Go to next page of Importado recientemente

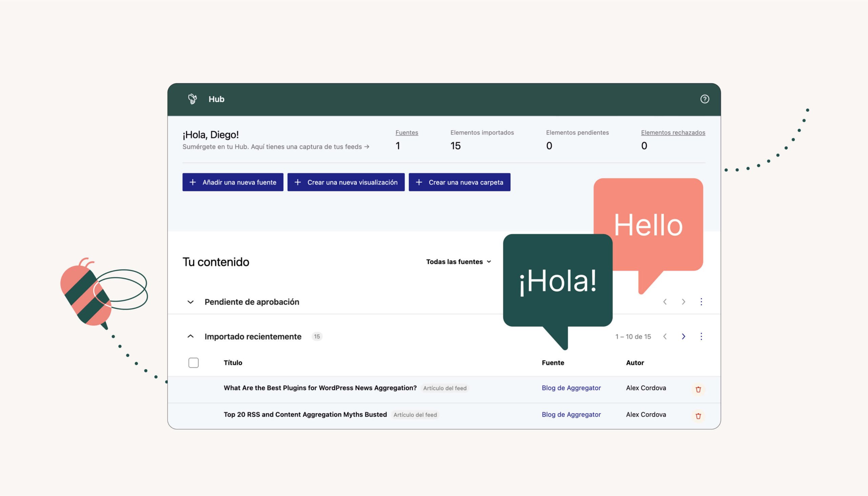(683, 337)
